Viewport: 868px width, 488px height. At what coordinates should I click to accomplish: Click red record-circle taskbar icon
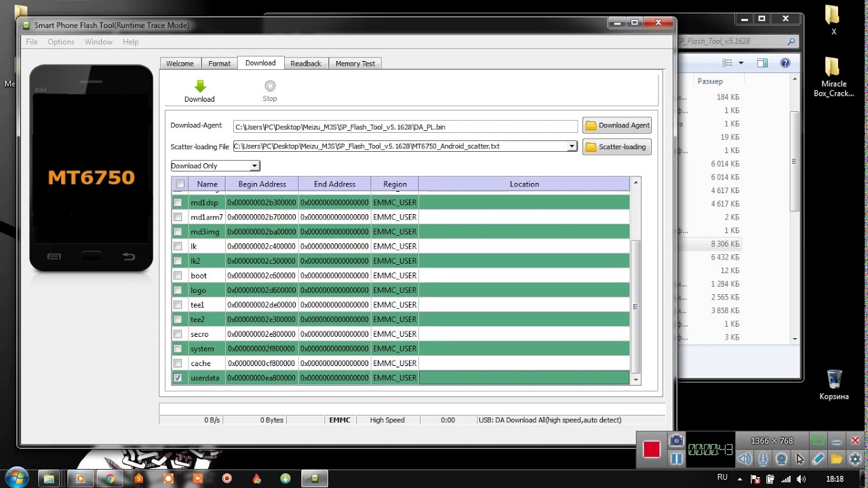[x=227, y=479]
